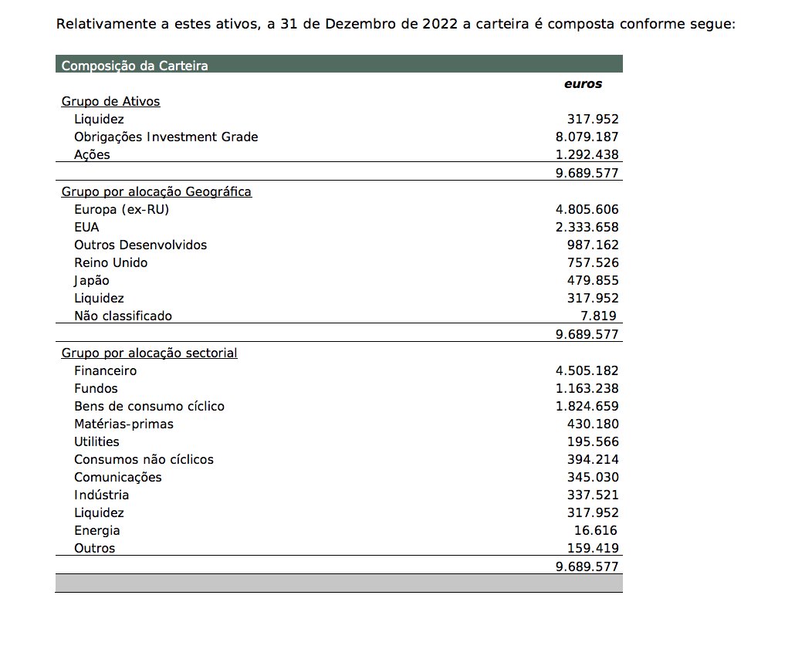Select the 'Financeiro' row label
Screen dimensions: 812x656
(106, 370)
